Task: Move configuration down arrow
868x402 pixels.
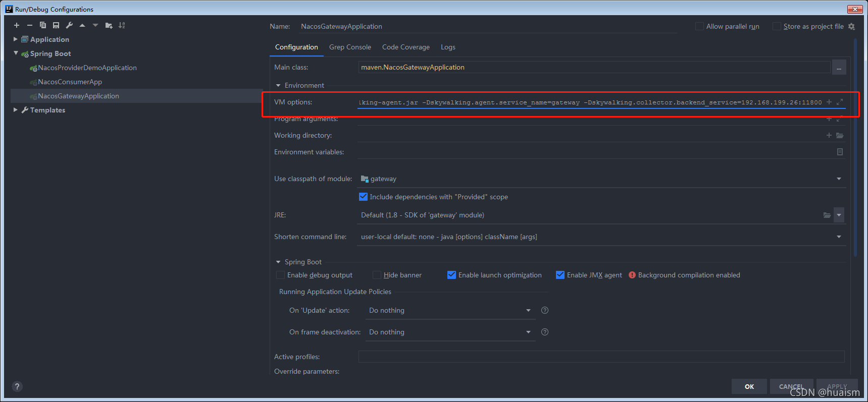Action: pyautogui.click(x=95, y=25)
